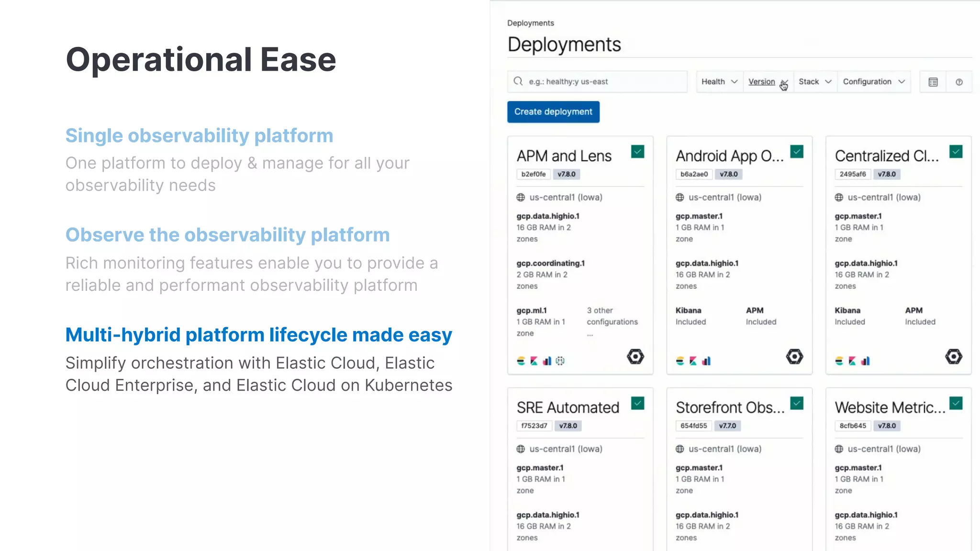The height and width of the screenshot is (551, 980).
Task: Click the region globe icon on SRE Automated card
Action: [521, 449]
